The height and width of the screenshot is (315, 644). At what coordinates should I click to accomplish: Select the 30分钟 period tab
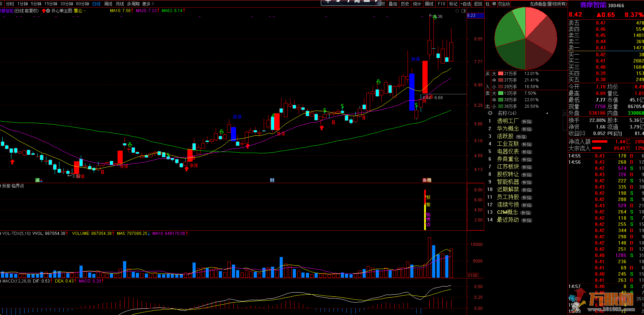67,4
